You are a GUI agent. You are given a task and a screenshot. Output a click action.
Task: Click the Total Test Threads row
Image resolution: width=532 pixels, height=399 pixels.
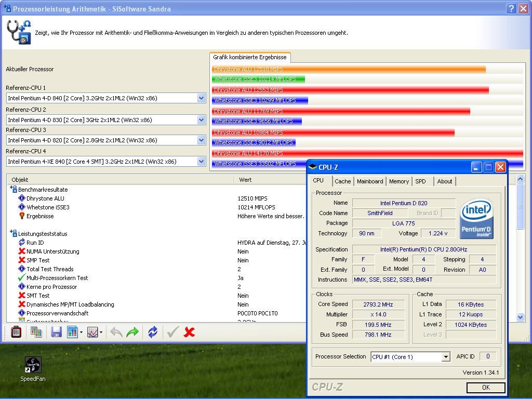click(x=156, y=269)
